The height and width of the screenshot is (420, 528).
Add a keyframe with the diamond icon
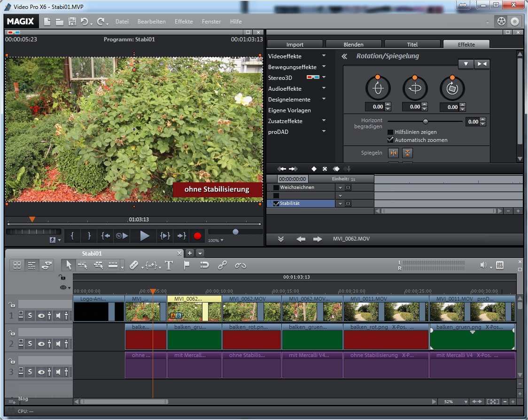[x=314, y=169]
